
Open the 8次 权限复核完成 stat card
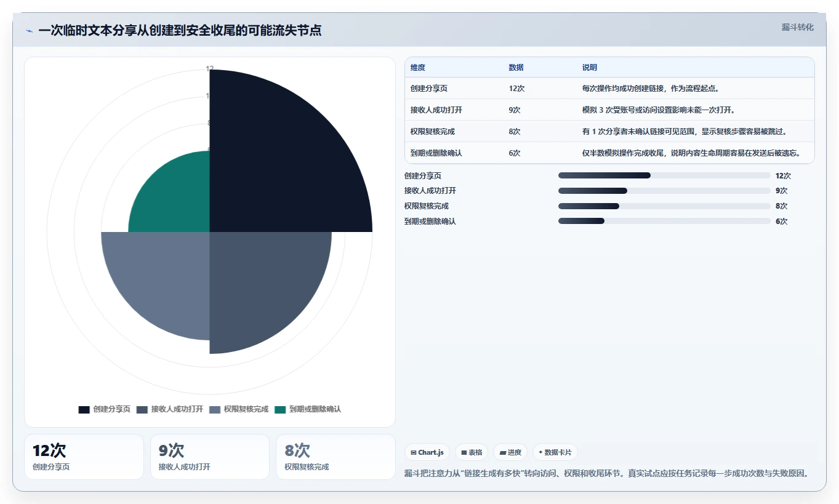(335, 457)
